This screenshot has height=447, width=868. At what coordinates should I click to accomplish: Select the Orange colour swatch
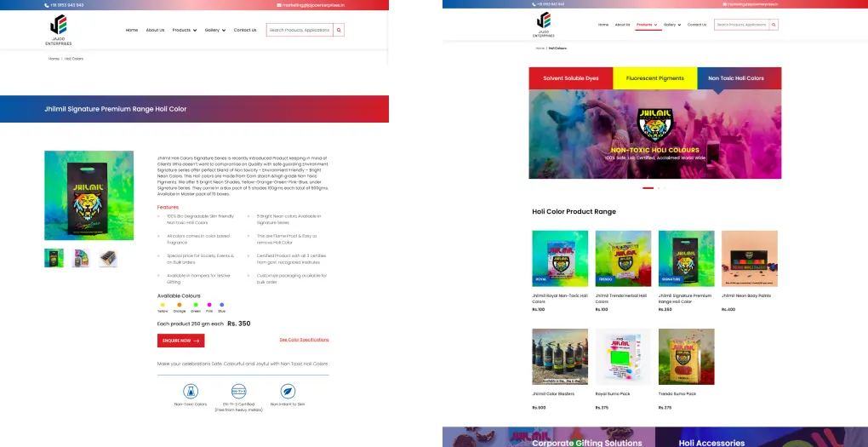(180, 305)
